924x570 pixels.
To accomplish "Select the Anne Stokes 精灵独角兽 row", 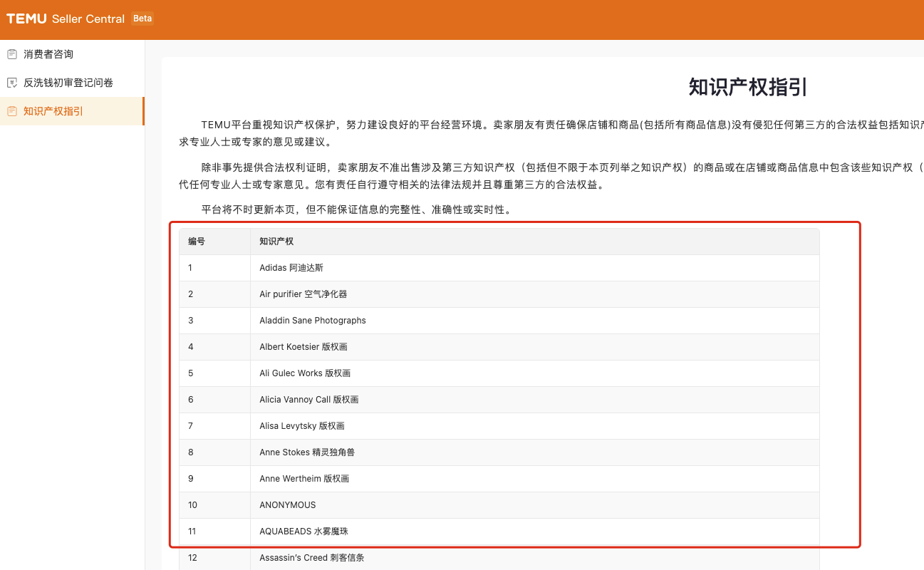I will [499, 452].
